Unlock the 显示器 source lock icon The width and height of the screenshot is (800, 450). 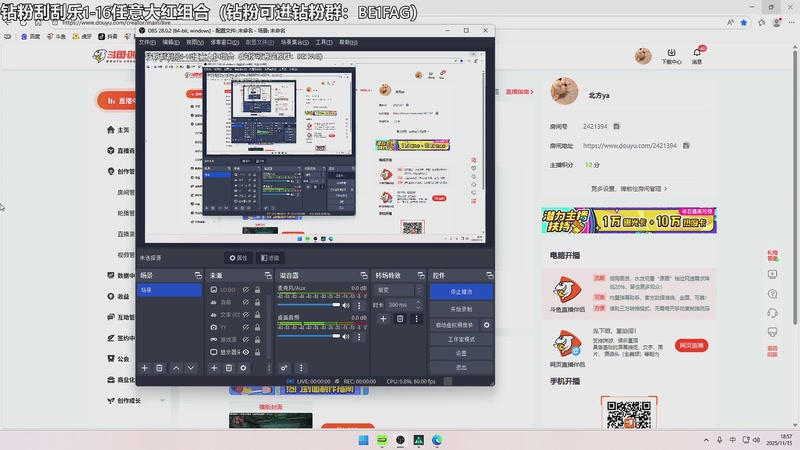point(257,352)
